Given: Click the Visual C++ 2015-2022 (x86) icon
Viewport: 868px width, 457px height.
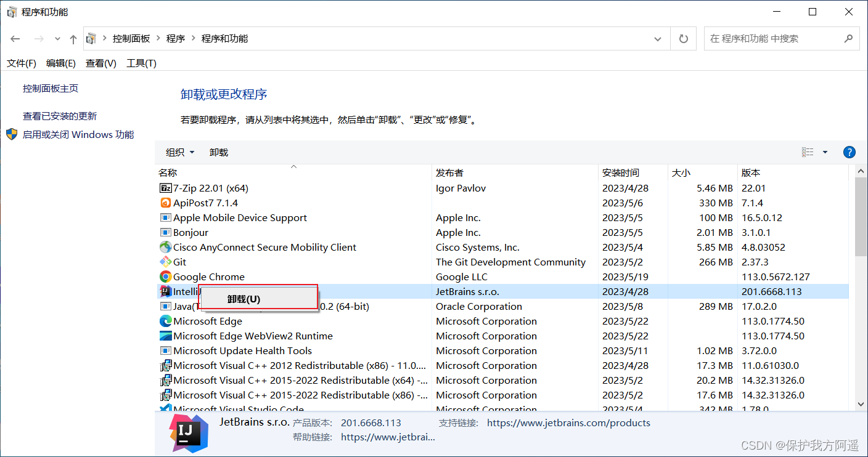Looking at the screenshot, I should click(165, 395).
